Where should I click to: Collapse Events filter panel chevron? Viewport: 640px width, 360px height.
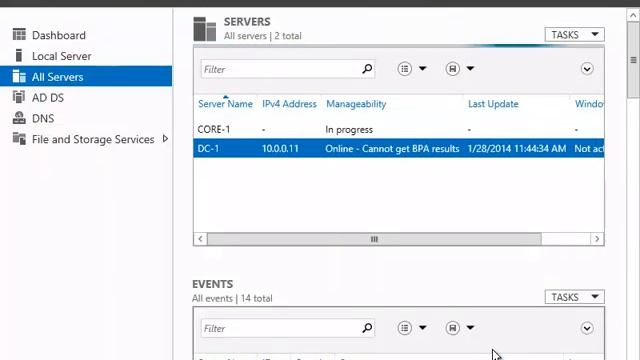[x=587, y=328]
